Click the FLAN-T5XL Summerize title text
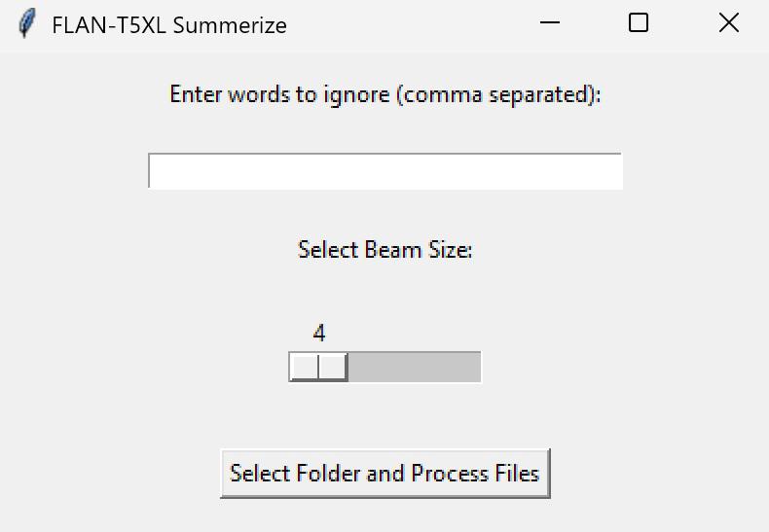 click(169, 25)
